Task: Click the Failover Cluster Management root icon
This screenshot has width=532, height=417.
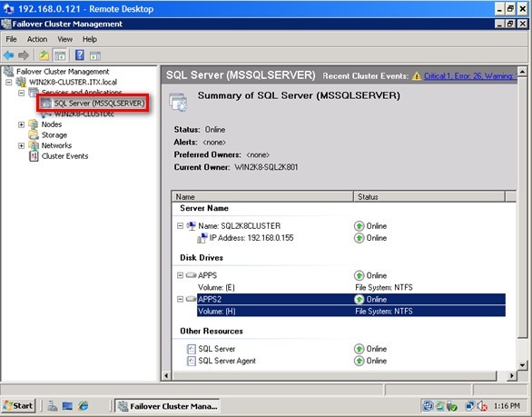Action: [x=8, y=71]
